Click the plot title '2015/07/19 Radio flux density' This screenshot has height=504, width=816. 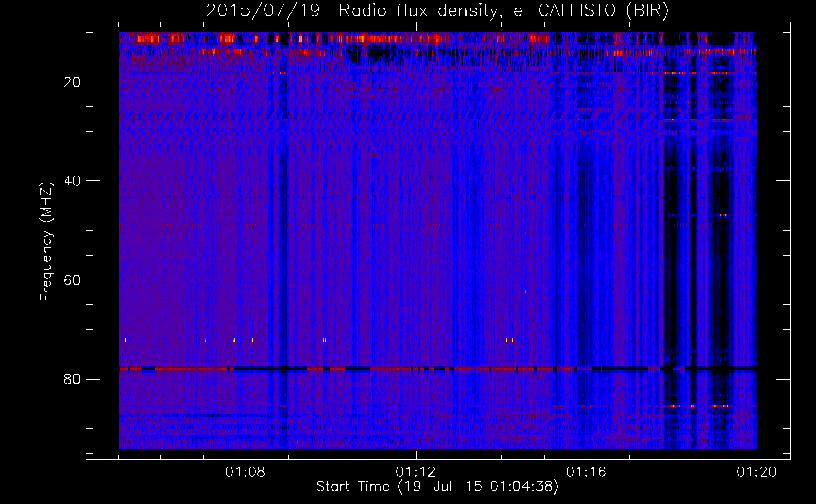437,10
